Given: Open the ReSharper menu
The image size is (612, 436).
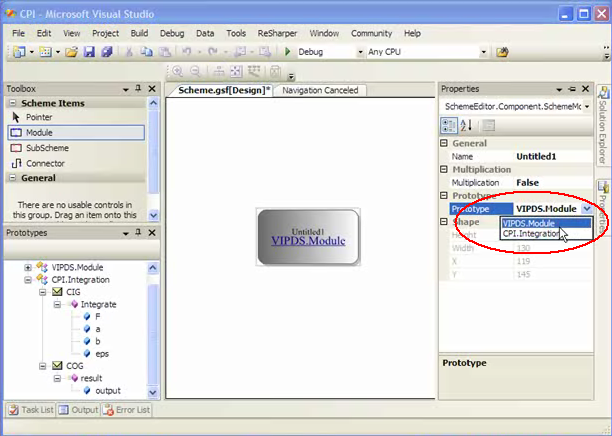Looking at the screenshot, I should [x=277, y=33].
